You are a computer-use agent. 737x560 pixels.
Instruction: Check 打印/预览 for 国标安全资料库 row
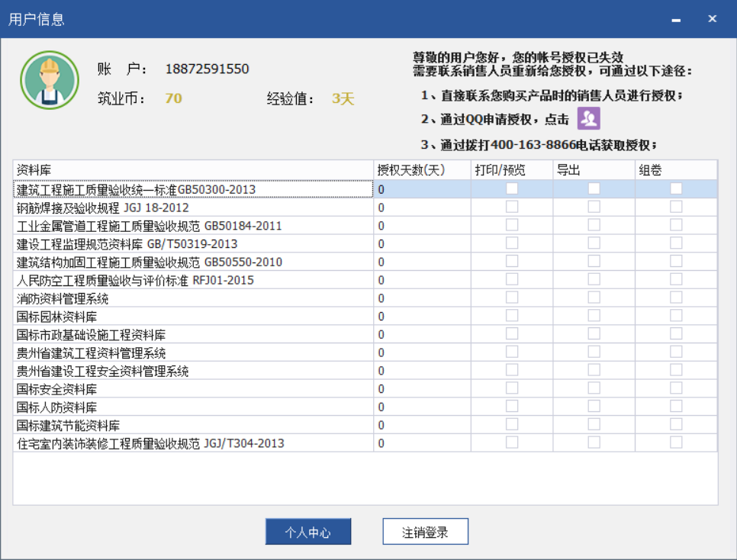tap(512, 388)
